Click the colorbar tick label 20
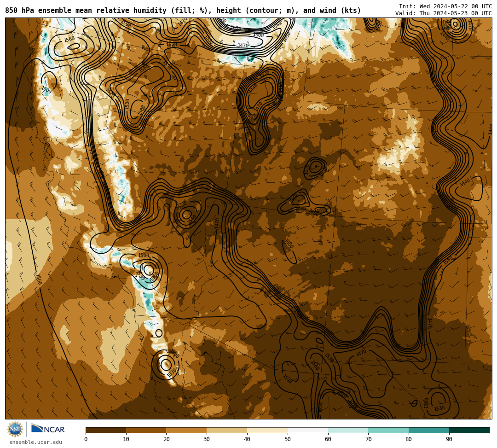This screenshot has width=497, height=448. [x=167, y=439]
